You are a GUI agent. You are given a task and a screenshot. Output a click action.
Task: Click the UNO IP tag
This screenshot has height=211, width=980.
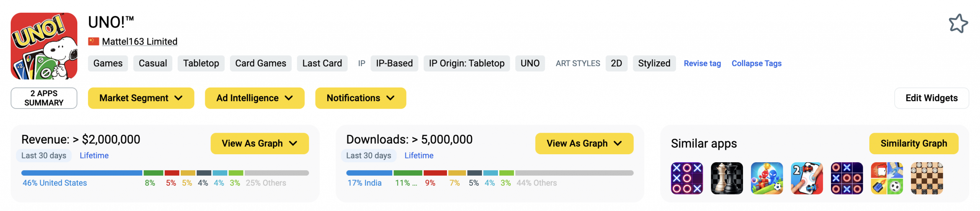(530, 63)
